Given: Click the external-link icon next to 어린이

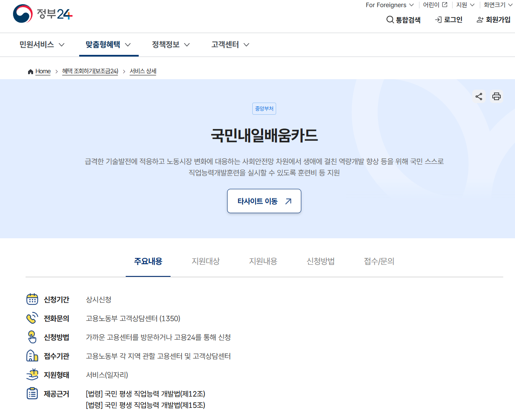Looking at the screenshot, I should 445,5.
